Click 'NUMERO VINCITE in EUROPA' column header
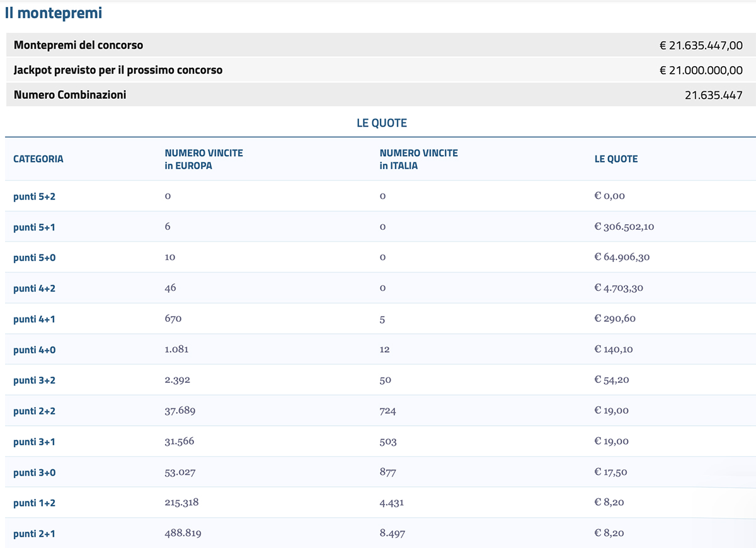 203,159
